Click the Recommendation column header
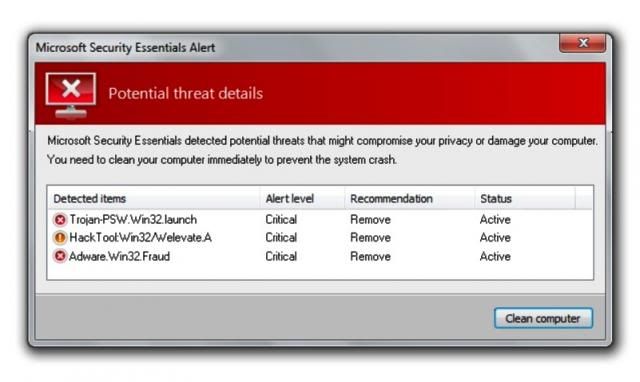The image size is (640, 382). 409,199
